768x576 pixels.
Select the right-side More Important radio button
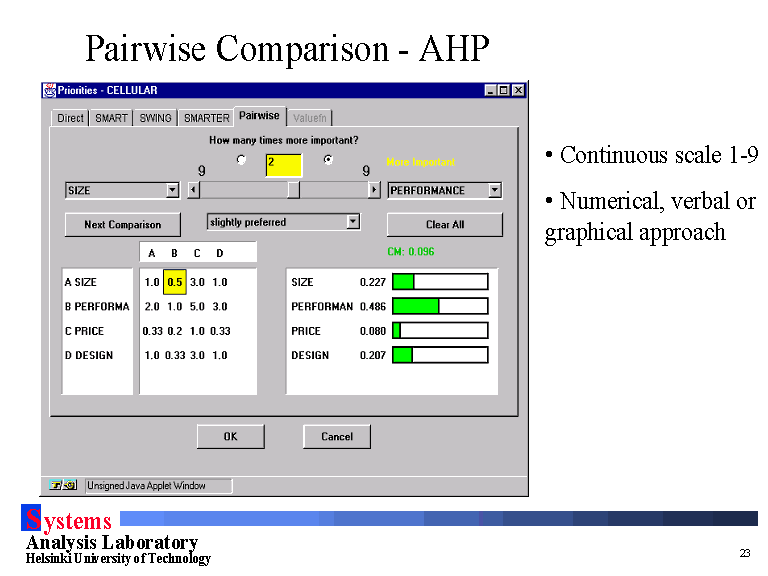328,160
